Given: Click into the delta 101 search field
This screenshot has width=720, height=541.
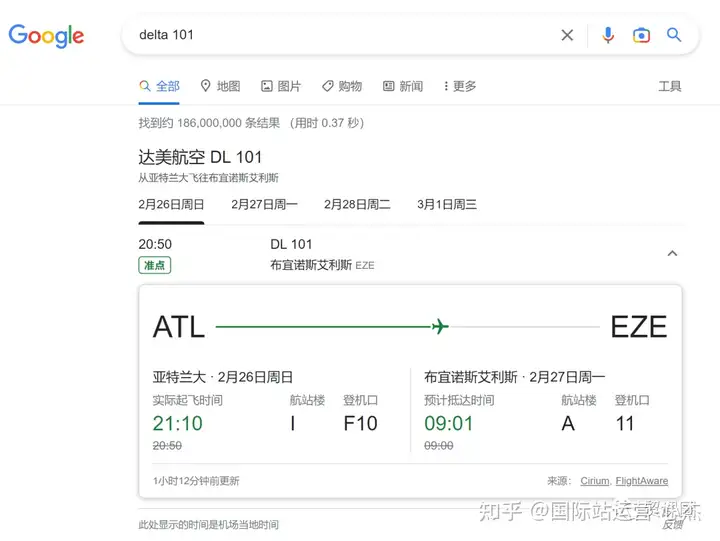Looking at the screenshot, I should point(340,35).
